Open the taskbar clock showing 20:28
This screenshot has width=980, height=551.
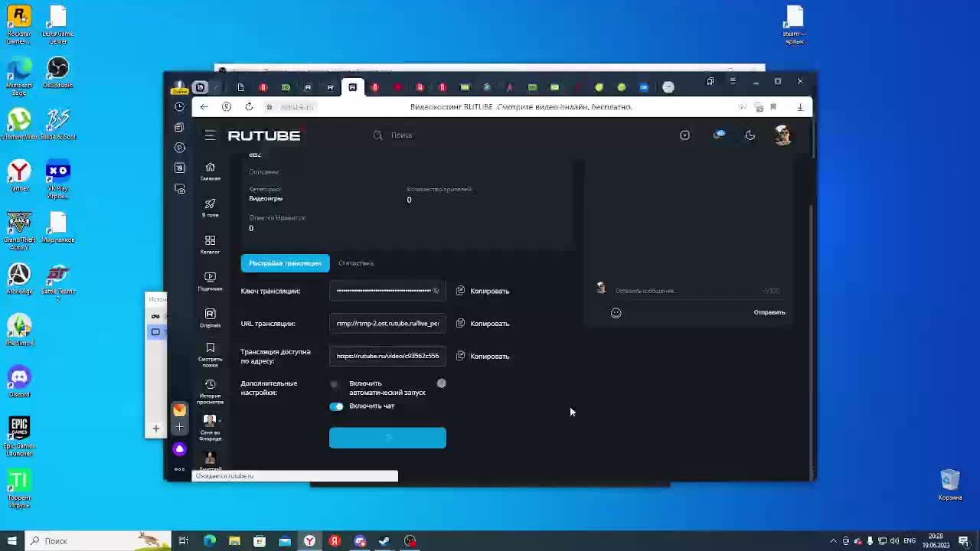[937, 541]
